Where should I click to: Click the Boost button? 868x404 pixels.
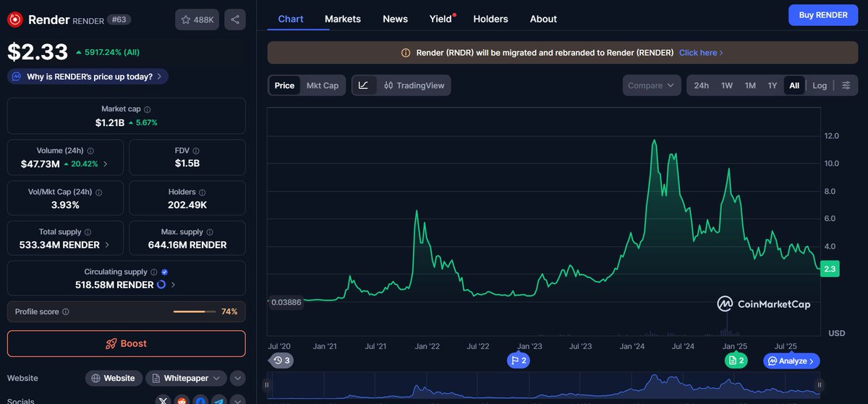pyautogui.click(x=127, y=343)
